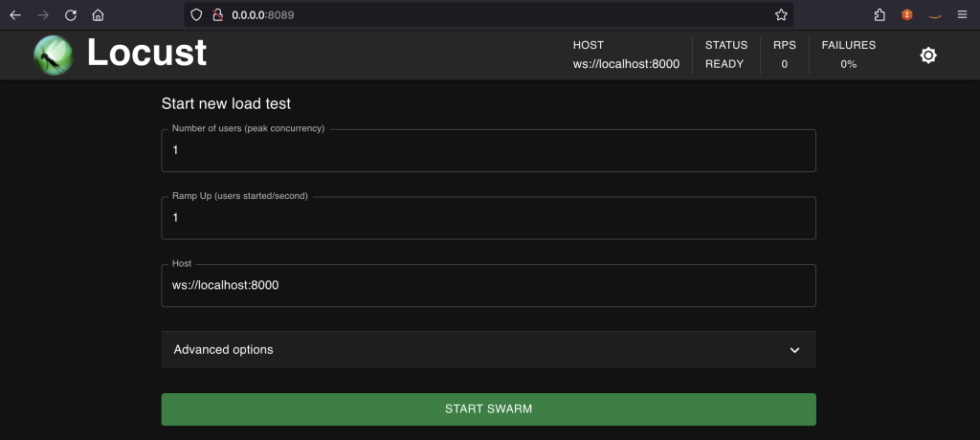980x440 pixels.
Task: Click the RPS value 0
Action: (785, 64)
